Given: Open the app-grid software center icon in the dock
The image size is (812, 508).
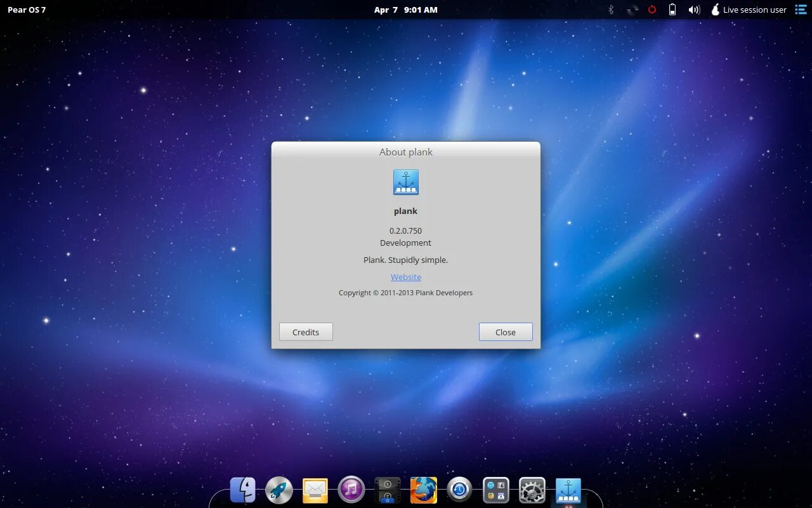Looking at the screenshot, I should (496, 490).
